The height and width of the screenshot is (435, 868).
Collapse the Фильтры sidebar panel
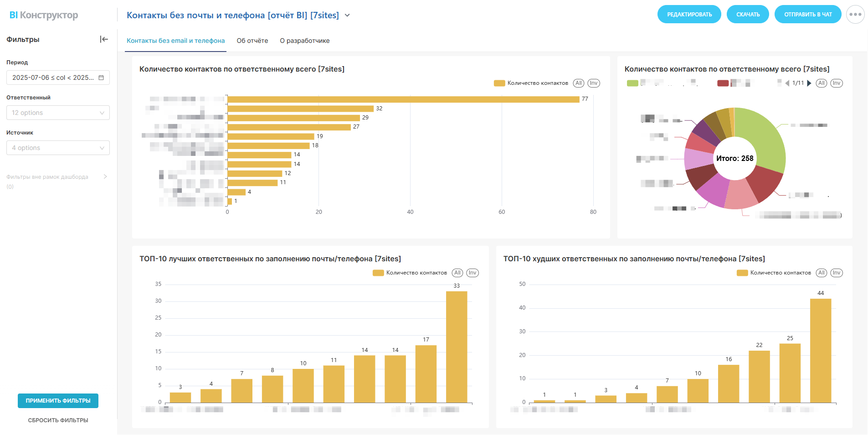[x=104, y=39]
